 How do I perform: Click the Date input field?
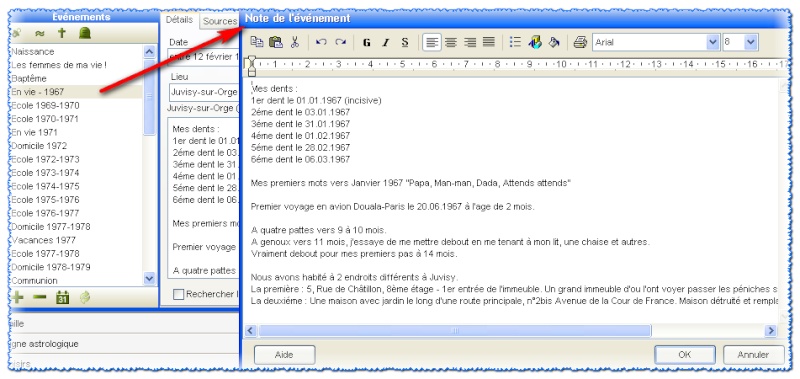coord(204,57)
